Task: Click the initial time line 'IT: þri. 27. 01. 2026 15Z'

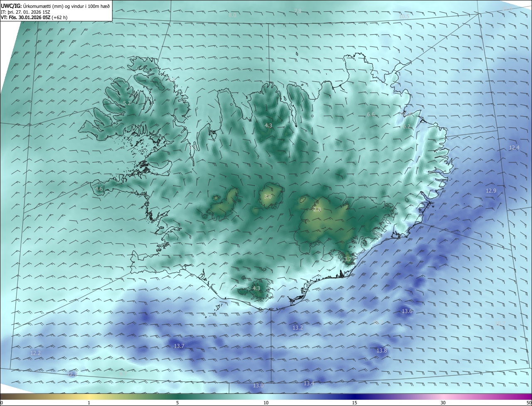Action: [x=26, y=12]
